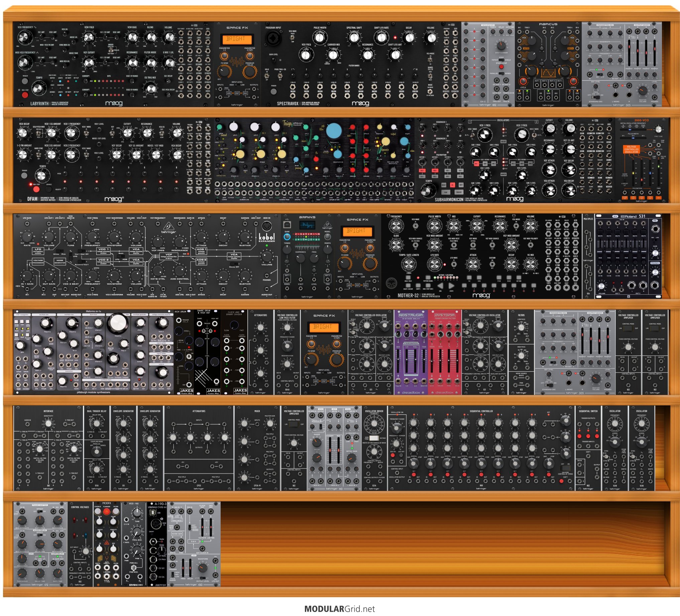Click the big white knob on Lifeforms SV-1b
Screen dimensions: 680x616
pyautogui.click(x=118, y=322)
